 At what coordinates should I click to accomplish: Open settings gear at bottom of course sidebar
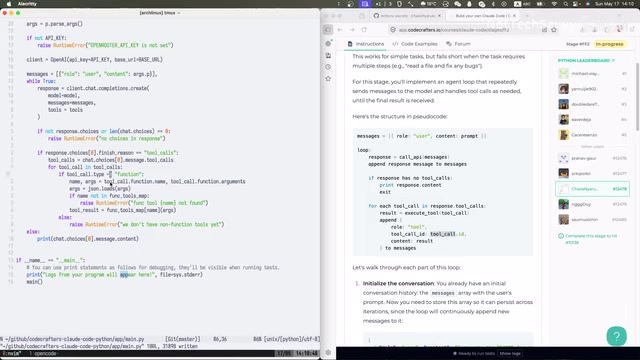pos(328,353)
